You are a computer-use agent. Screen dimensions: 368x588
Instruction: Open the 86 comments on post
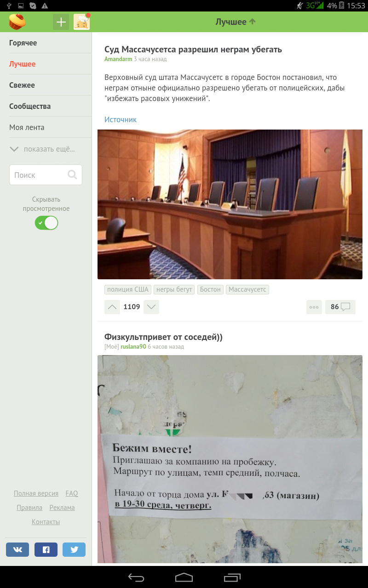pyautogui.click(x=340, y=307)
